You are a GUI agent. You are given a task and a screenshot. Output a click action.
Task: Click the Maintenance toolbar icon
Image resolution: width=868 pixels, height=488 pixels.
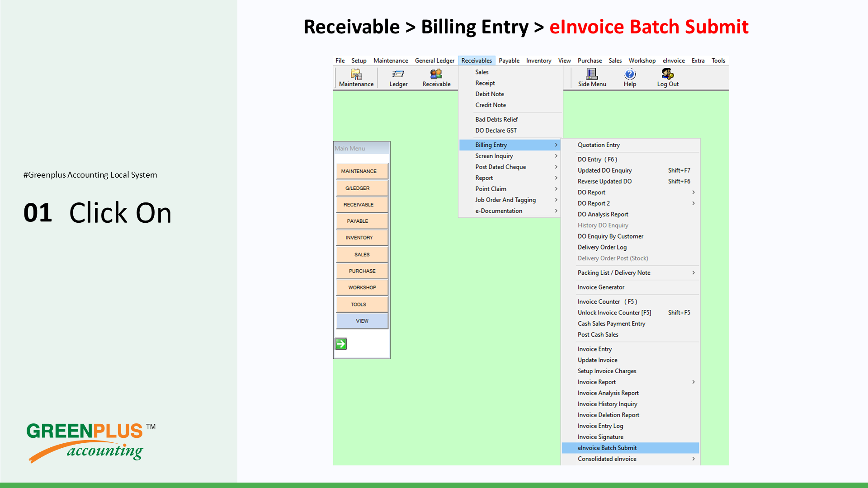tap(356, 78)
